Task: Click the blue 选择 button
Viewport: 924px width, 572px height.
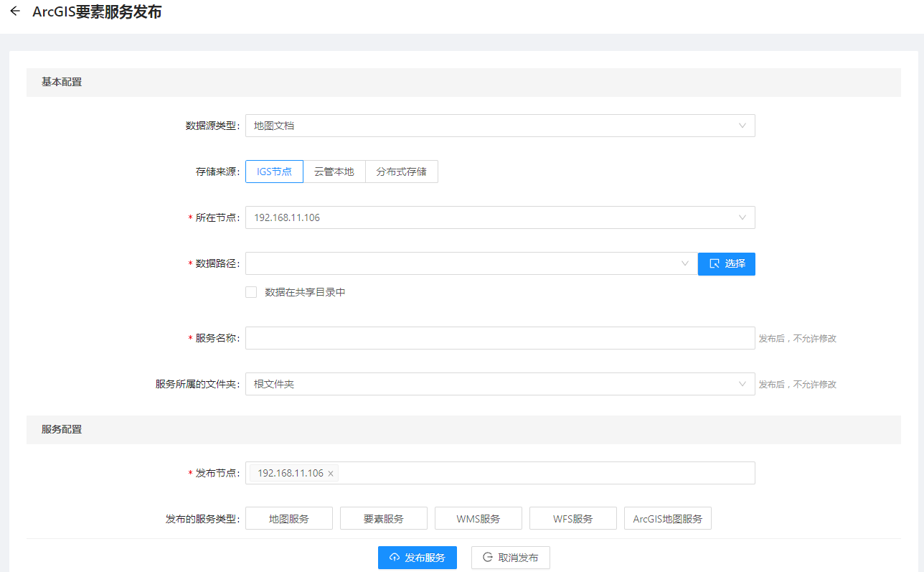Action: click(x=727, y=263)
